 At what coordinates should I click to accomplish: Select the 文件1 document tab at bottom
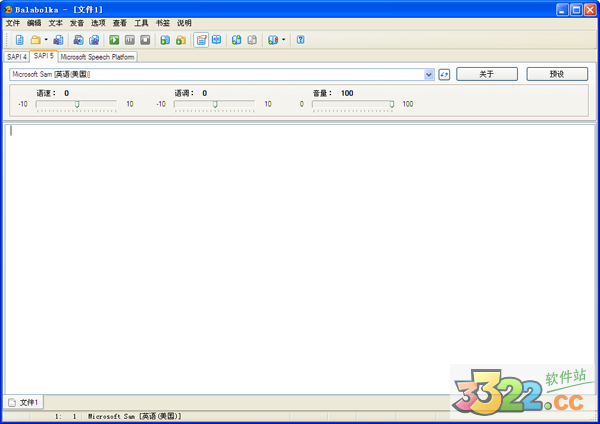click(x=24, y=403)
